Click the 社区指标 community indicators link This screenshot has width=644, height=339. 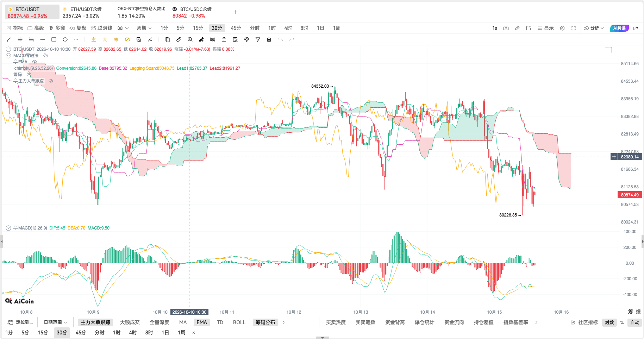tap(584, 322)
